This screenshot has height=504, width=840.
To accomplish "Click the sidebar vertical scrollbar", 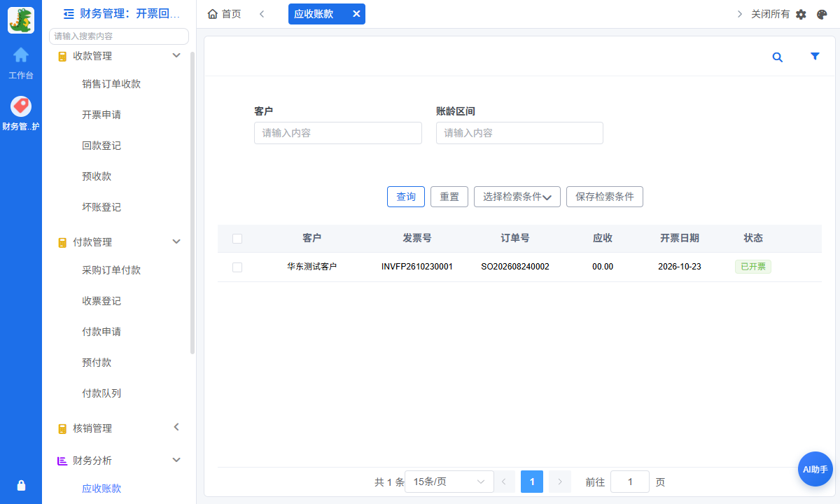I will (192, 203).
